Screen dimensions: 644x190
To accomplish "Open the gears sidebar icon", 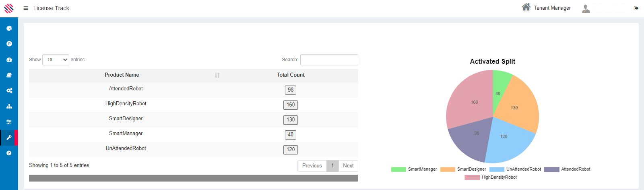I will coord(9,91).
